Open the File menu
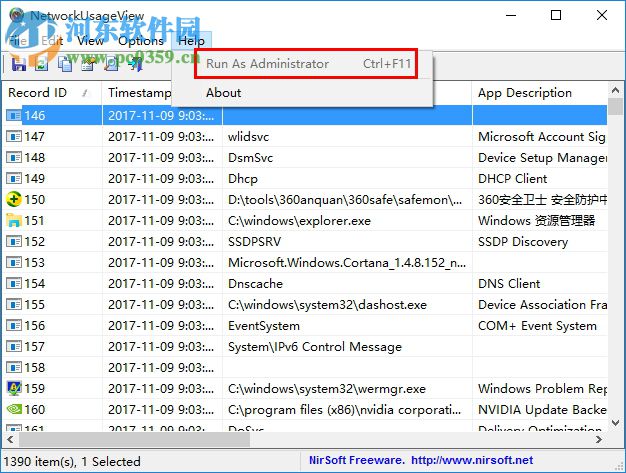The width and height of the screenshot is (626, 473). [18, 41]
